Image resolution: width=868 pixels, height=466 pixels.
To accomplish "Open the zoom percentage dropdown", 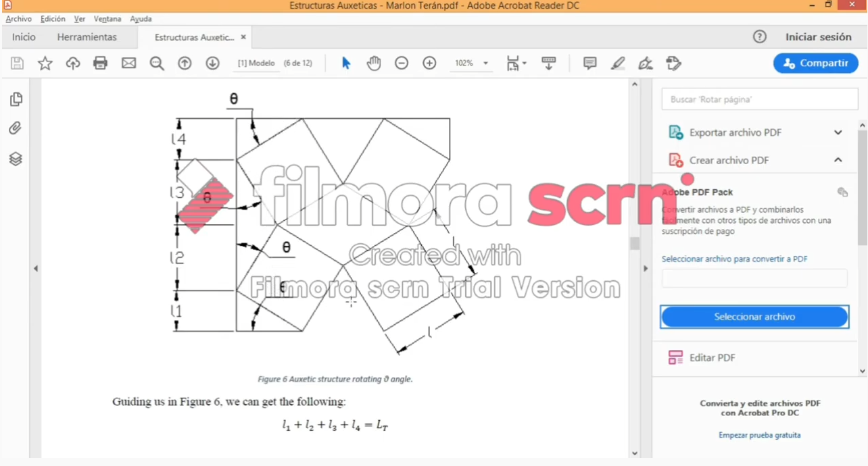I will pyautogui.click(x=485, y=63).
